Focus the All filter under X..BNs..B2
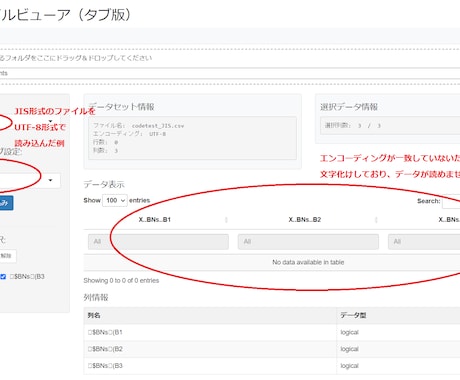460x380 pixels. point(308,242)
